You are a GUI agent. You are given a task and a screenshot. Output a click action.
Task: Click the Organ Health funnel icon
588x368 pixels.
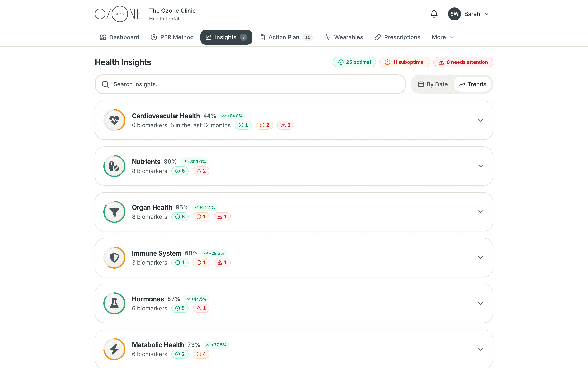(114, 212)
